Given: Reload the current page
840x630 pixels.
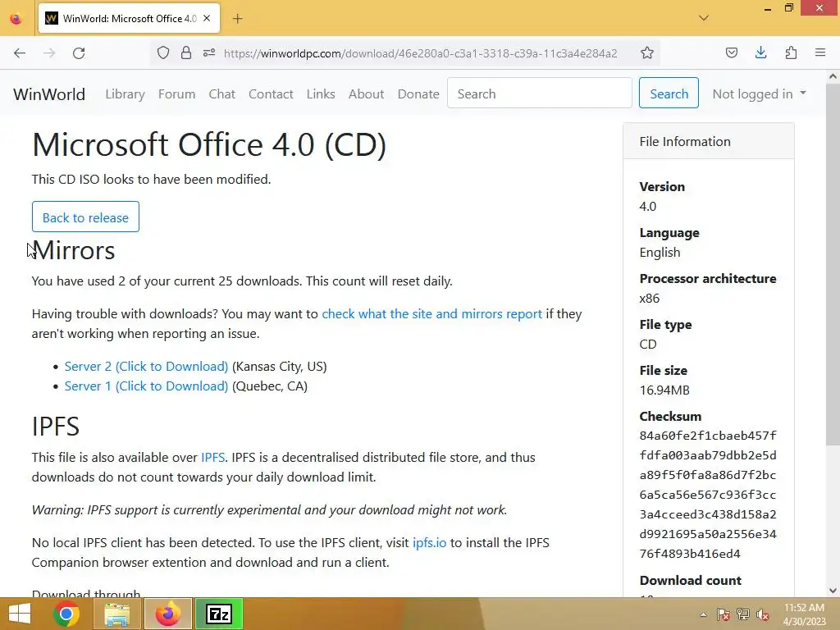Looking at the screenshot, I should point(79,53).
